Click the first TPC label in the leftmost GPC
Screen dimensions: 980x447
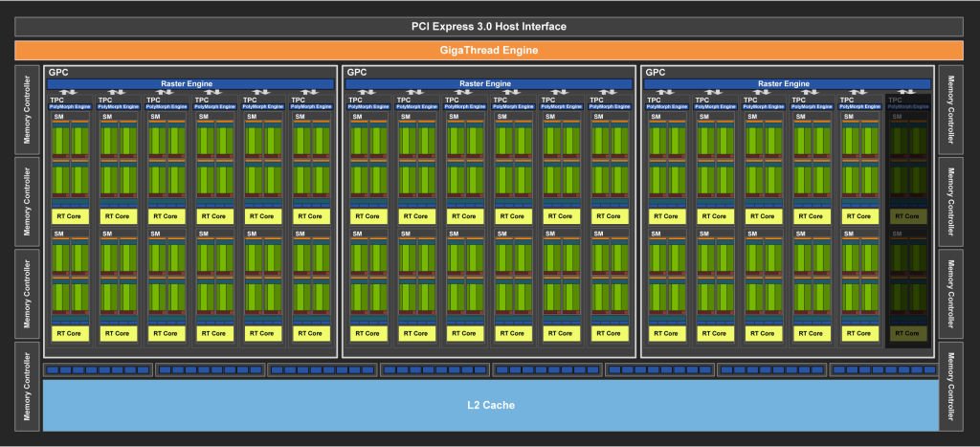pyautogui.click(x=56, y=101)
